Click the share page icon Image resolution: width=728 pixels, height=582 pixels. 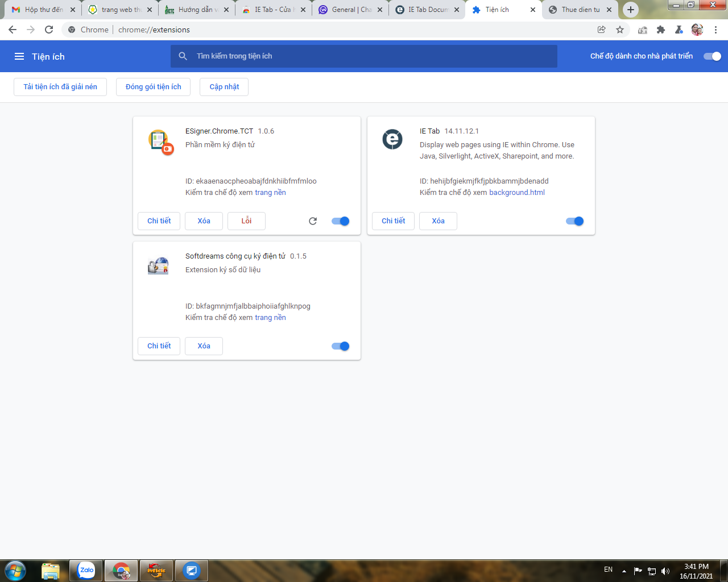602,30
